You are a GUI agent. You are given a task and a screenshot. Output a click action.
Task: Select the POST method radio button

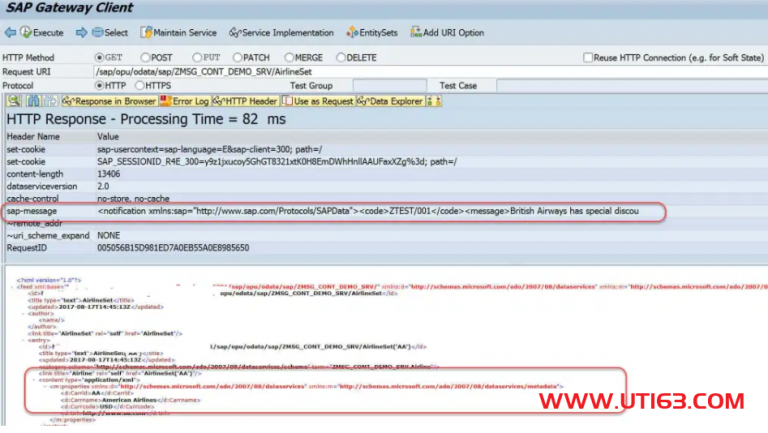[x=147, y=58]
